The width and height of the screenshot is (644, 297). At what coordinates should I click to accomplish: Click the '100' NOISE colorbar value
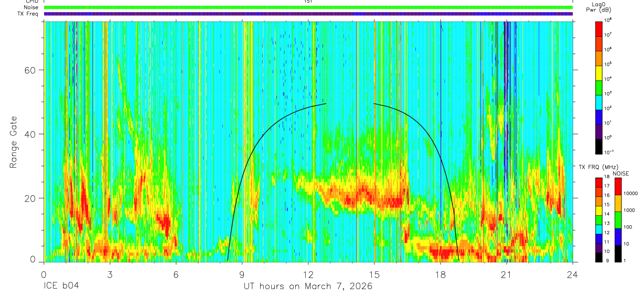pyautogui.click(x=629, y=227)
